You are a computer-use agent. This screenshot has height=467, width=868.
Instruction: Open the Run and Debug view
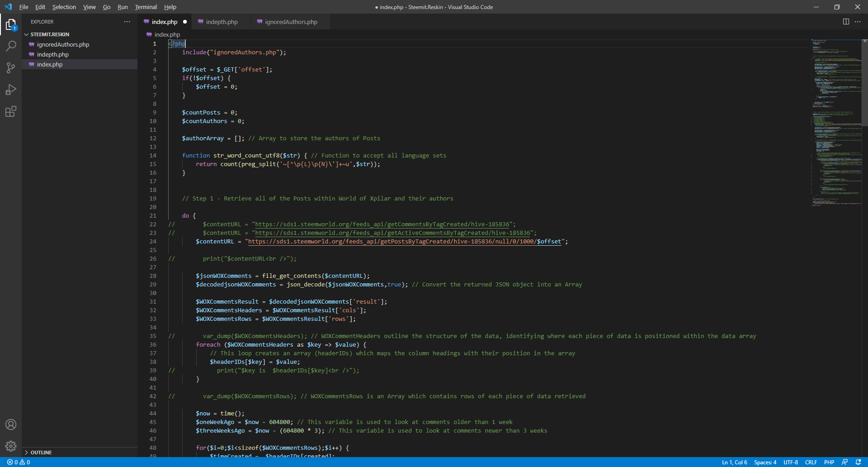click(x=11, y=90)
